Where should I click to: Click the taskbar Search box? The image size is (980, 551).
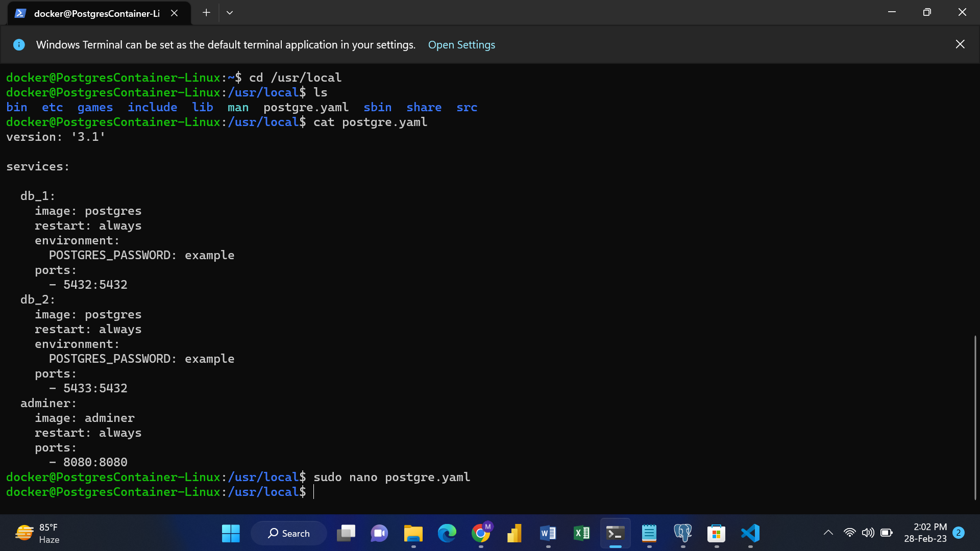click(x=289, y=533)
